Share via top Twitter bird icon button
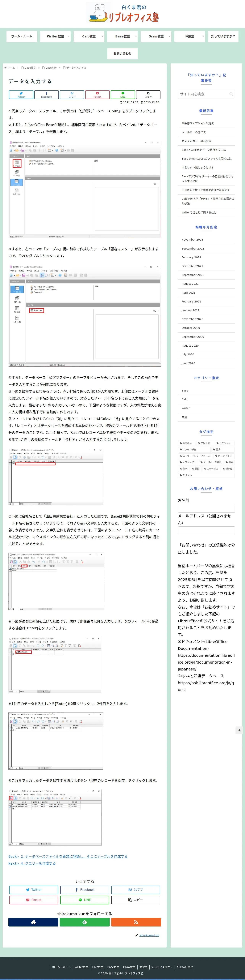This screenshot has height=980, width=245. (21, 95)
